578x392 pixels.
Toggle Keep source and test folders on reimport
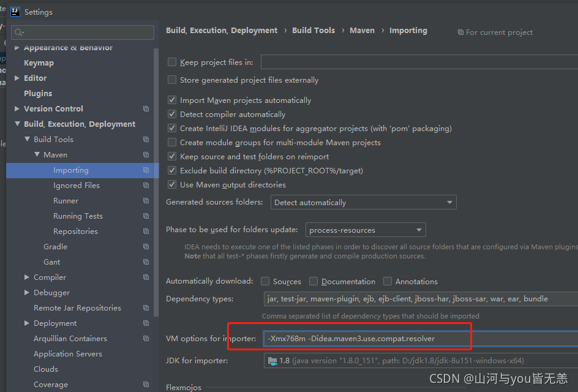click(172, 156)
